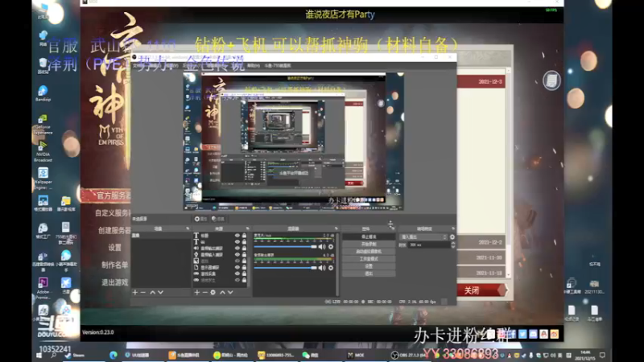Select the 2021-12-3 announcement entry

(x=481, y=82)
